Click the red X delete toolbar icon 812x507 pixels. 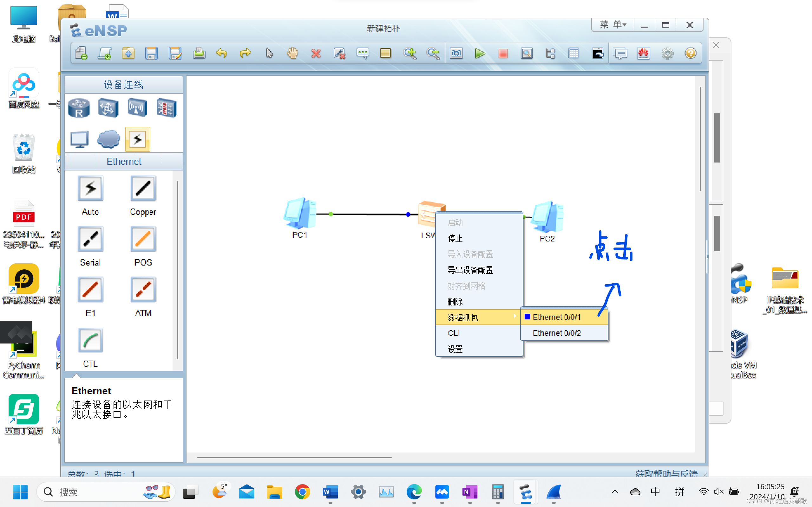[316, 53]
